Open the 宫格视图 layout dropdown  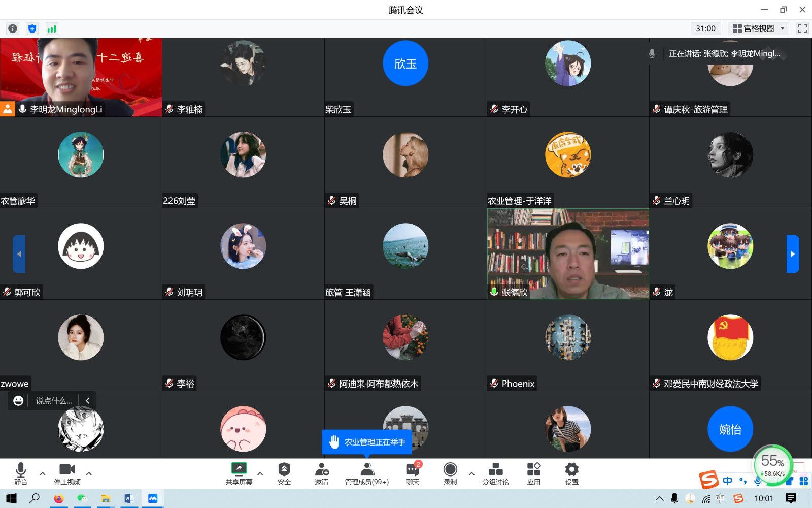pos(759,28)
